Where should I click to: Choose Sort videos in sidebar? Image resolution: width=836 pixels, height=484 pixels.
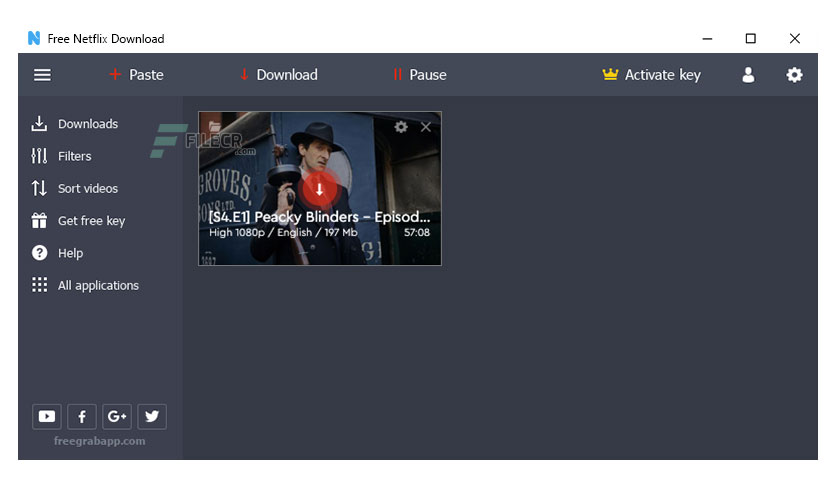pos(75,188)
